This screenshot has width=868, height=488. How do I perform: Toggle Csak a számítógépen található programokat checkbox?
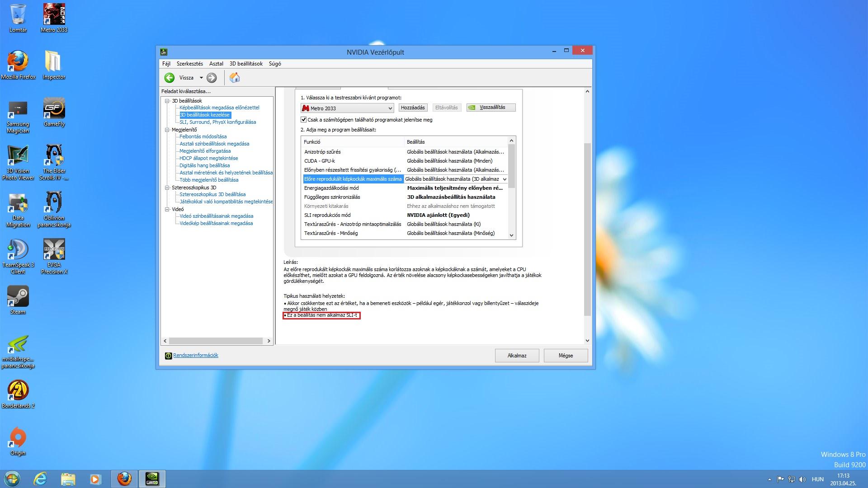pos(304,120)
